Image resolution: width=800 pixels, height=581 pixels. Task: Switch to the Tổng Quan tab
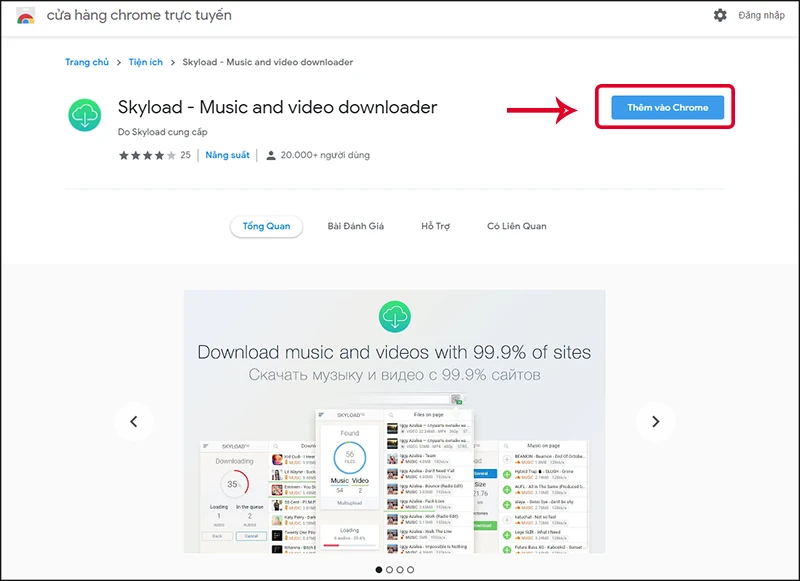(266, 226)
